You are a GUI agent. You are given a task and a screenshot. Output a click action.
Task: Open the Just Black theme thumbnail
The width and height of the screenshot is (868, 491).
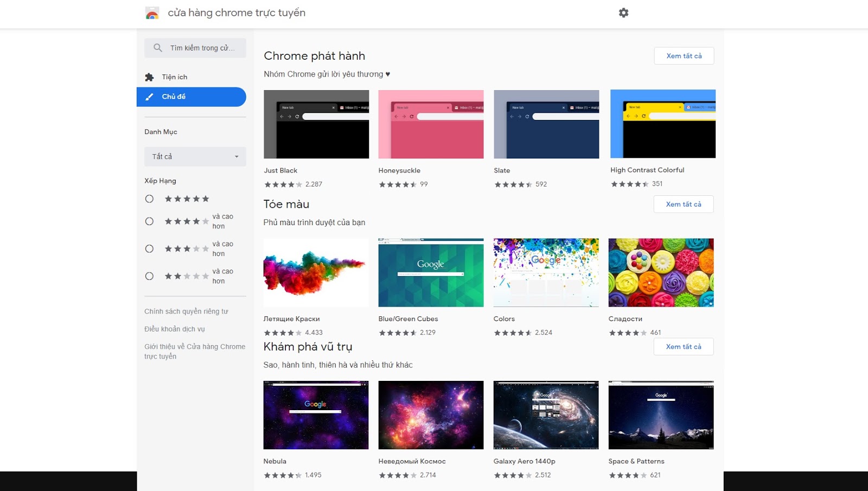[316, 124]
